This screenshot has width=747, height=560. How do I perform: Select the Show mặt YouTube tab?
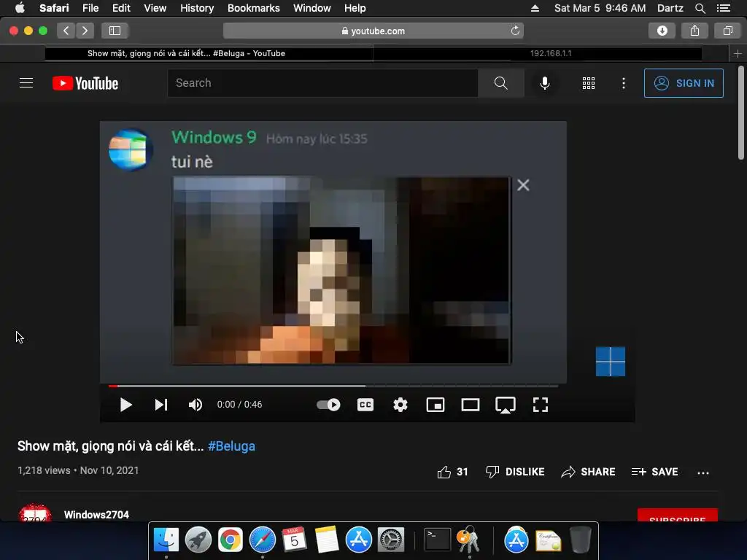pos(209,53)
